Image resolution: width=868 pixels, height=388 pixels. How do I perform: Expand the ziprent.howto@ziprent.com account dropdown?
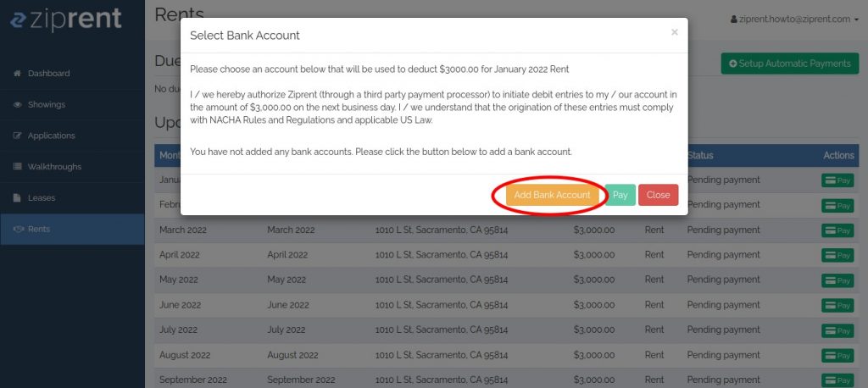pyautogui.click(x=794, y=19)
